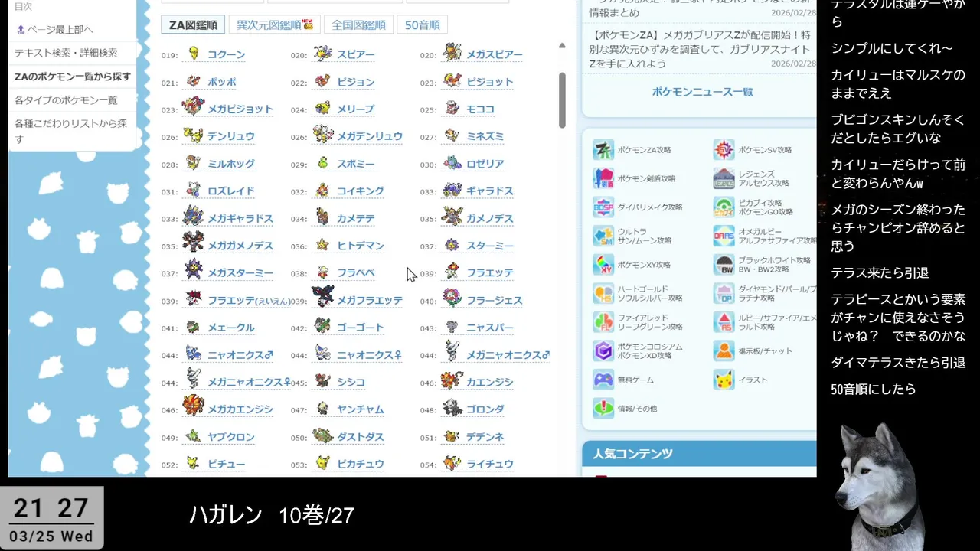Open ダイパリメイク攻略 BDSP icon

[603, 207]
